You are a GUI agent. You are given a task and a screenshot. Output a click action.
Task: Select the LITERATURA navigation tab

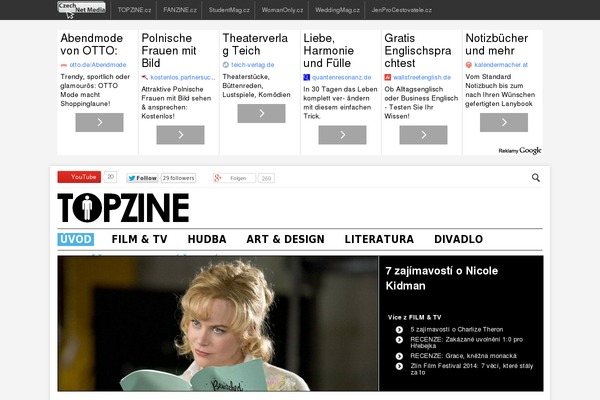point(379,239)
